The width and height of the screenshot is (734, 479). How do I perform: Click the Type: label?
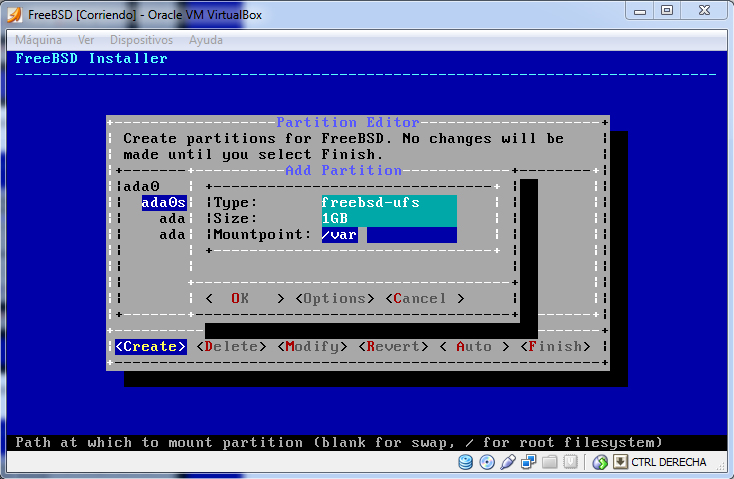click(235, 203)
